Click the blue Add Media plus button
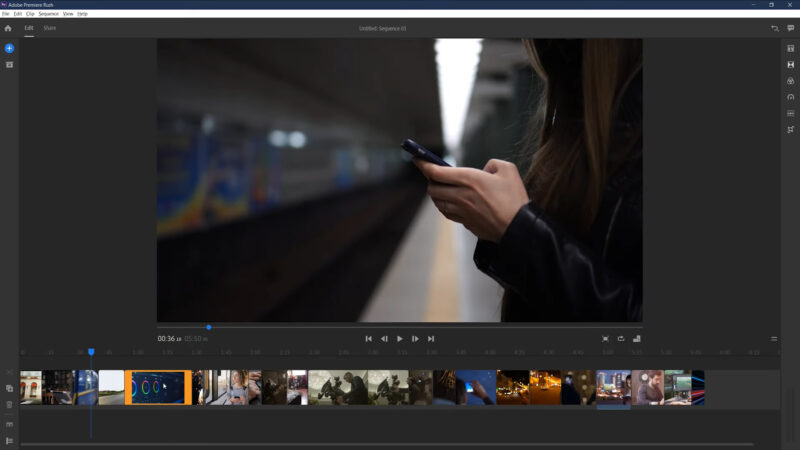Image resolution: width=800 pixels, height=450 pixels. [9, 48]
